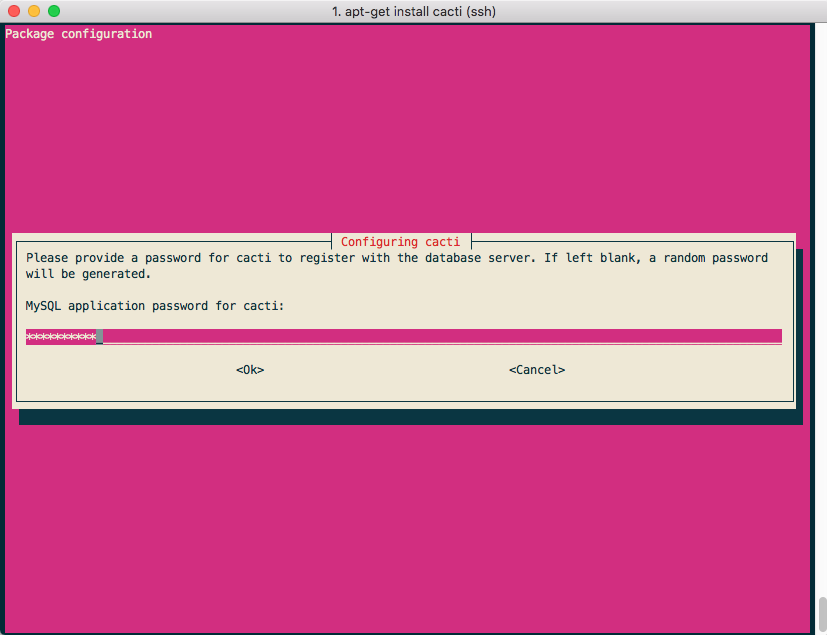This screenshot has width=827, height=635.
Task: Maximize terminal using the green button
Action: click(54, 11)
